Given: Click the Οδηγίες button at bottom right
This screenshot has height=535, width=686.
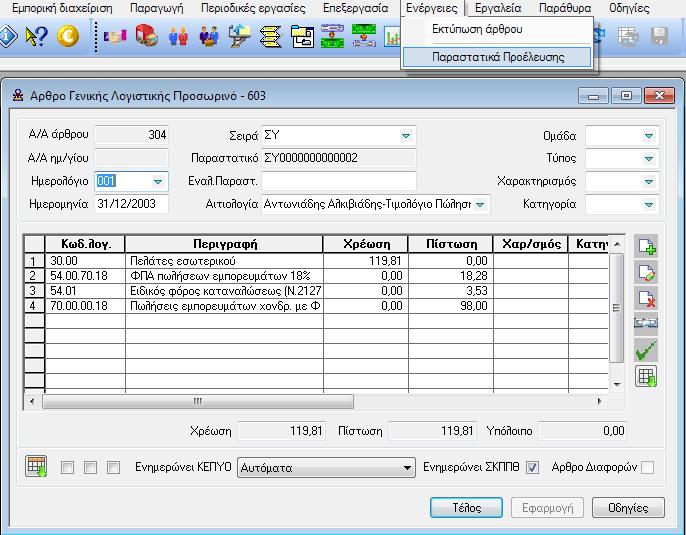Looking at the screenshot, I should [x=628, y=507].
